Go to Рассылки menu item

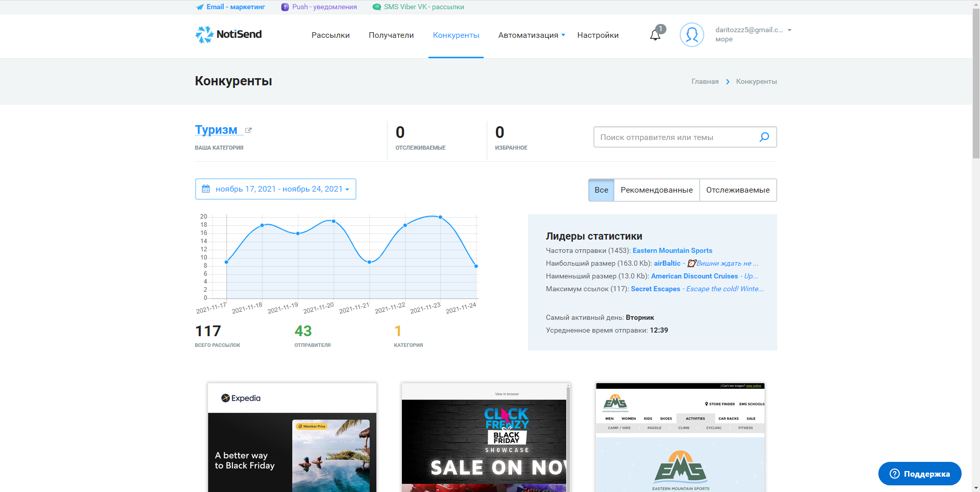330,35
